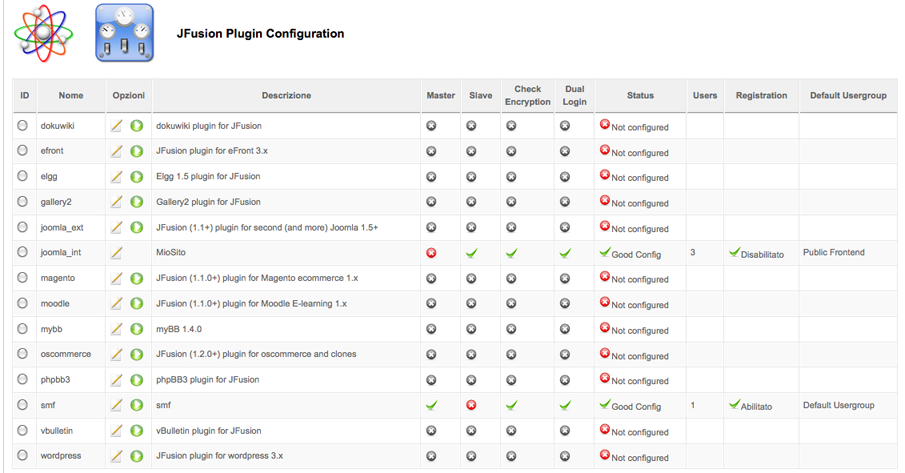This screenshot has width=905, height=473.
Task: Click the pencil edit icon for joomla_int
Action: click(x=117, y=252)
